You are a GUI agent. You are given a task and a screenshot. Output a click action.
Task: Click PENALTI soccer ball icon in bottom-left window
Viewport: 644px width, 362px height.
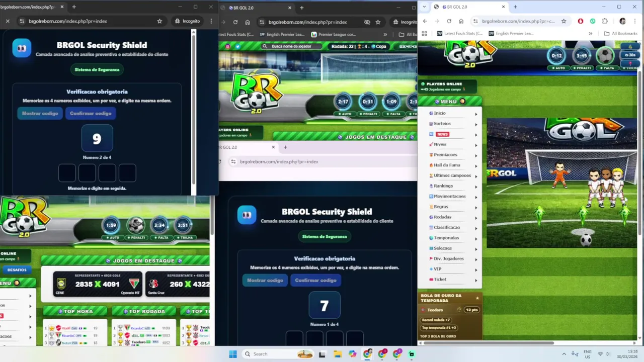136,225
